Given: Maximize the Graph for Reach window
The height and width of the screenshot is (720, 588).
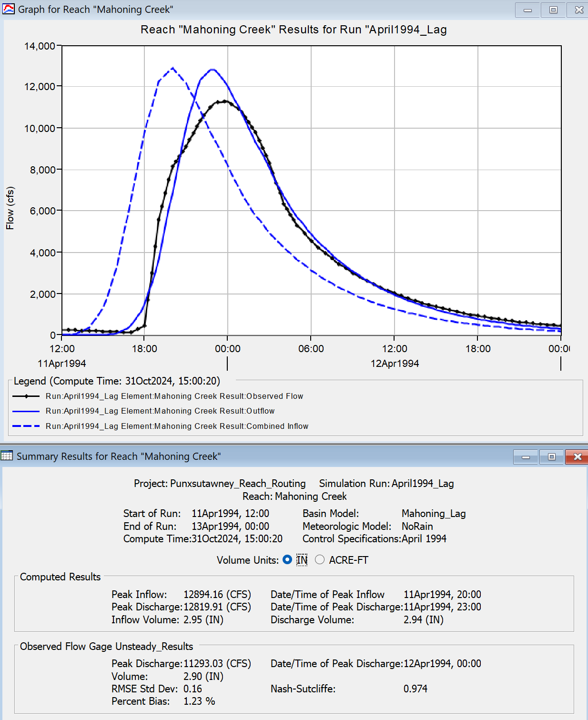Looking at the screenshot, I should click(553, 10).
